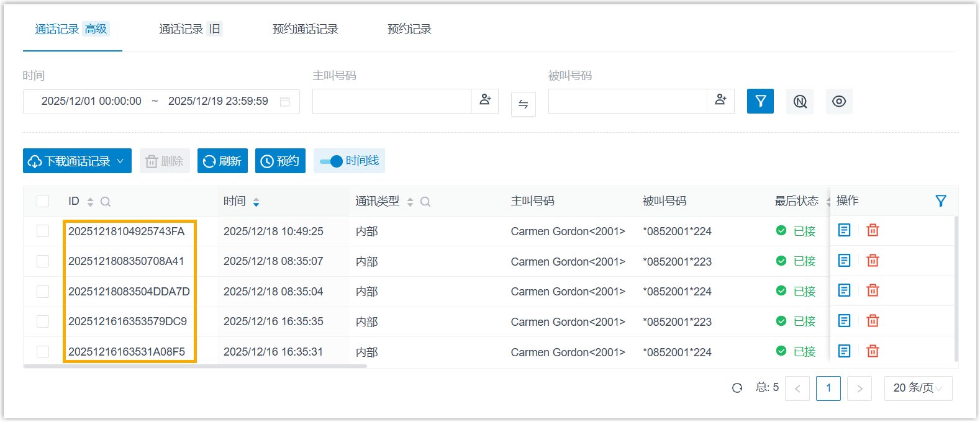The width and height of the screenshot is (980, 422).
Task: Click the 刷新 refresh button
Action: coord(222,161)
